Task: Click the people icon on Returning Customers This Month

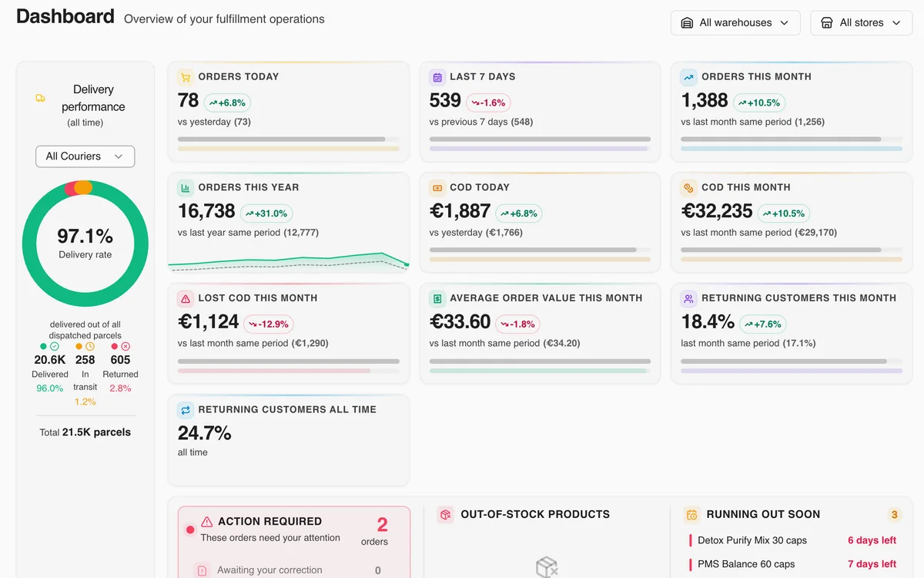Action: click(689, 298)
